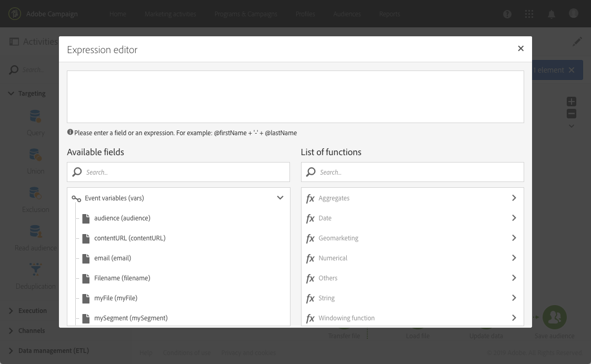591x364 pixels.
Task: Click the info icon below expression box
Action: pyautogui.click(x=70, y=133)
